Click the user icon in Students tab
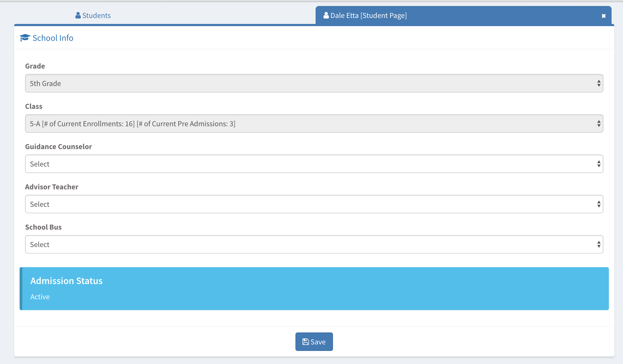Image resolution: width=623 pixels, height=364 pixels. [78, 15]
